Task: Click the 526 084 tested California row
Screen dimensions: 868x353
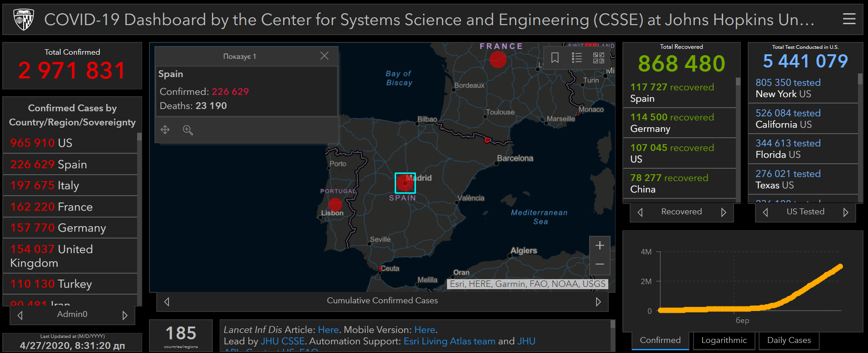Action: 803,119
